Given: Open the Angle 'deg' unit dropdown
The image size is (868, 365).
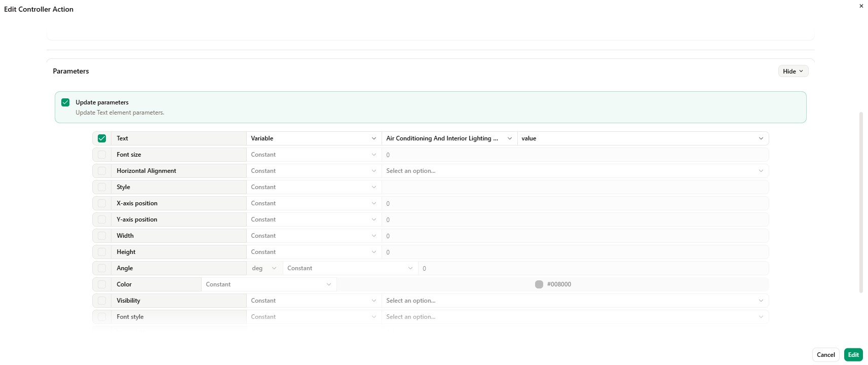Looking at the screenshot, I should click(265, 268).
